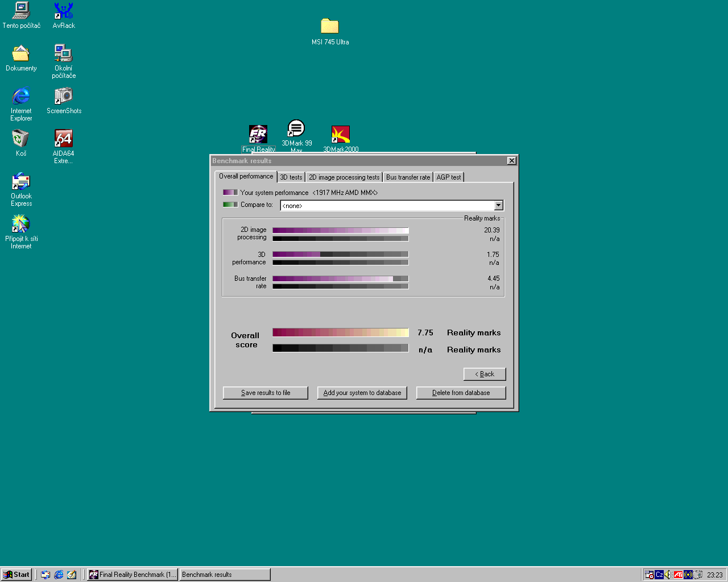The width and height of the screenshot is (728, 582).
Task: Click the Back button
Action: point(485,374)
